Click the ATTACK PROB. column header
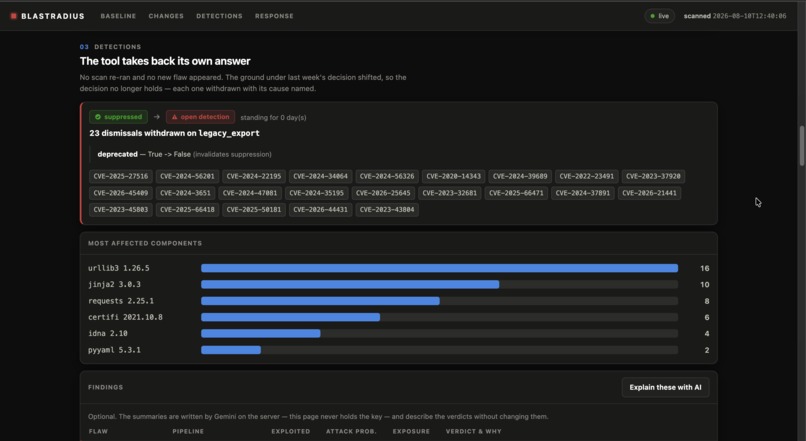 [x=352, y=431]
